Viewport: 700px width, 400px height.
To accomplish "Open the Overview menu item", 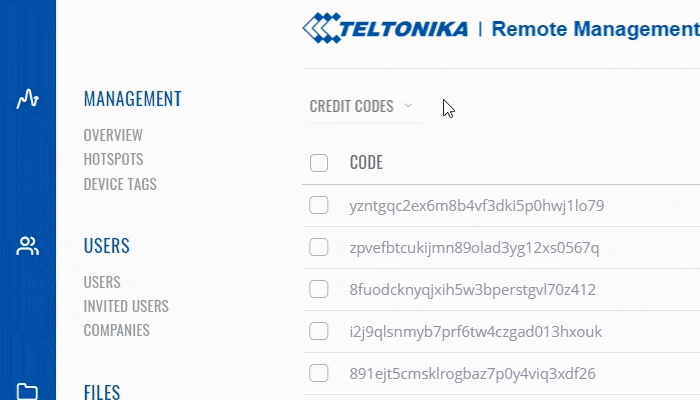I will tap(113, 135).
